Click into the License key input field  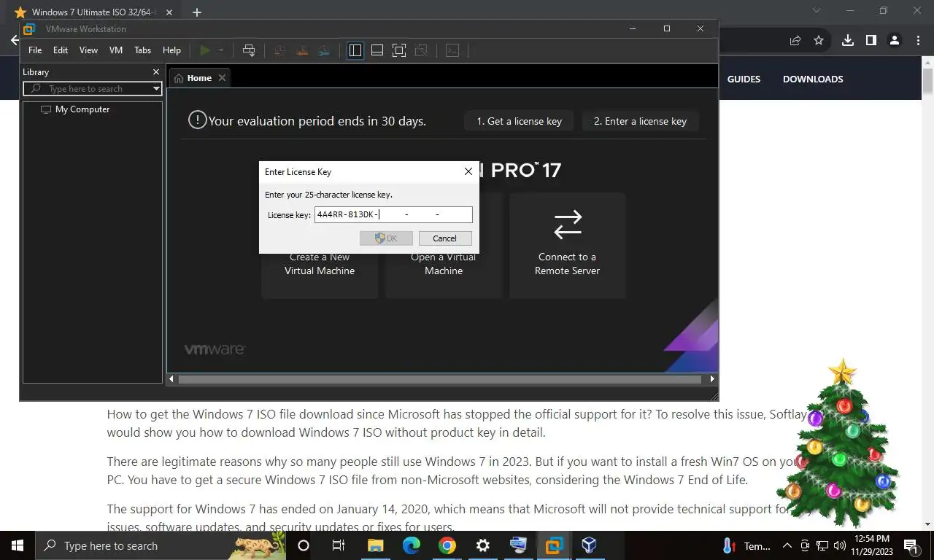coord(393,214)
